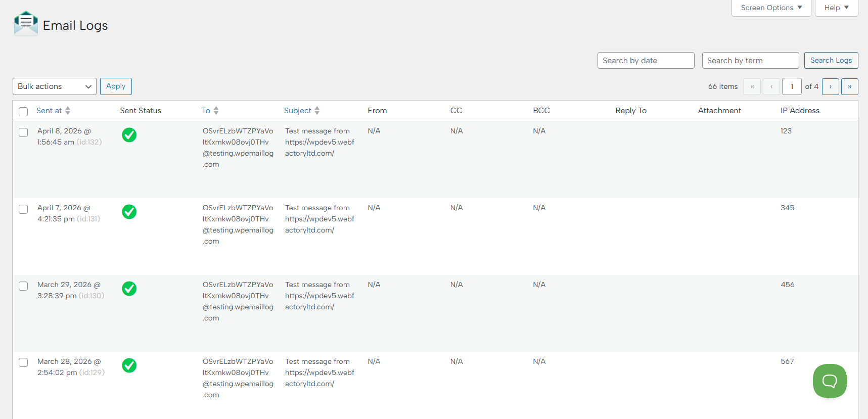Viewport: 868px width, 419px height.
Task: Click the sent status checkmark for id:131
Action: coord(129,212)
